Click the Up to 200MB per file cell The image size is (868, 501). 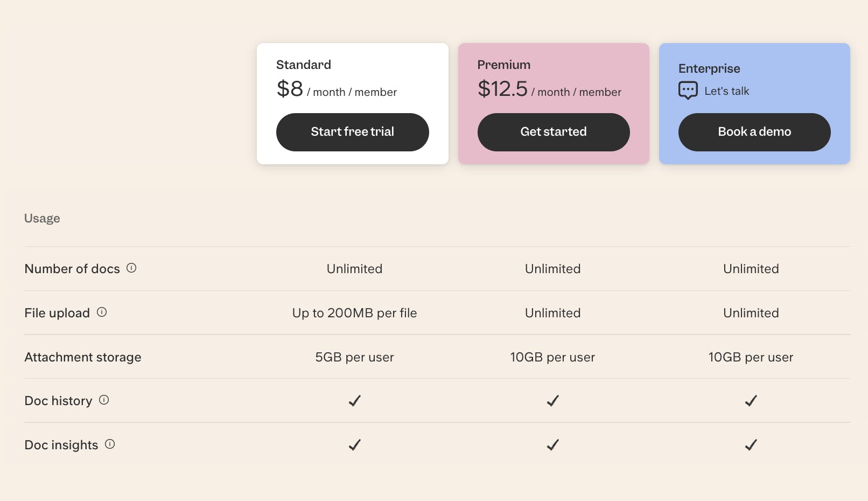(354, 313)
